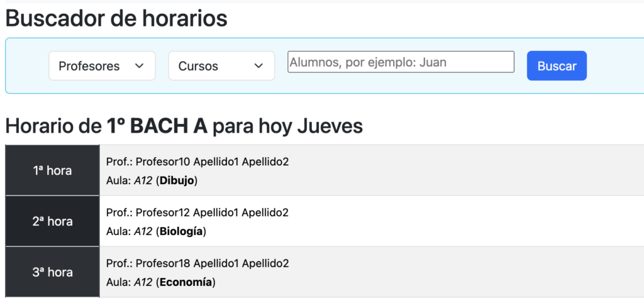Open the Profesores dropdown
The height and width of the screenshot is (298, 644).
tap(101, 66)
